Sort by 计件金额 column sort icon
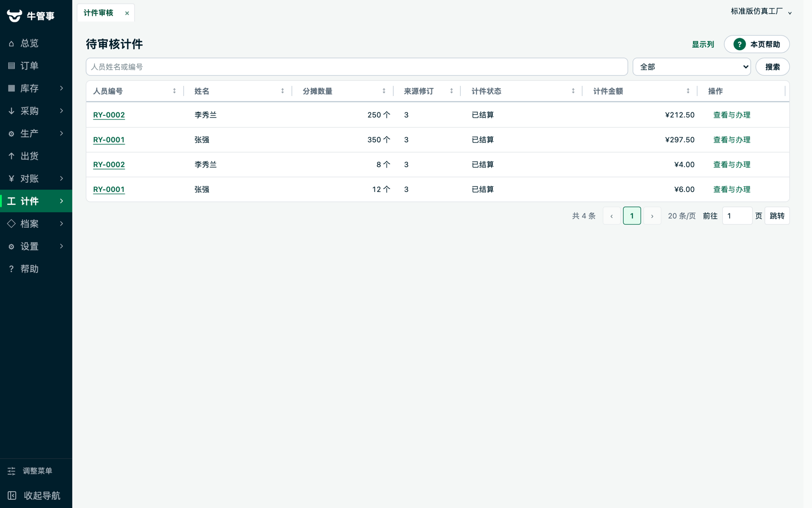Screen dimensions: 812x508 pyautogui.click(x=688, y=91)
